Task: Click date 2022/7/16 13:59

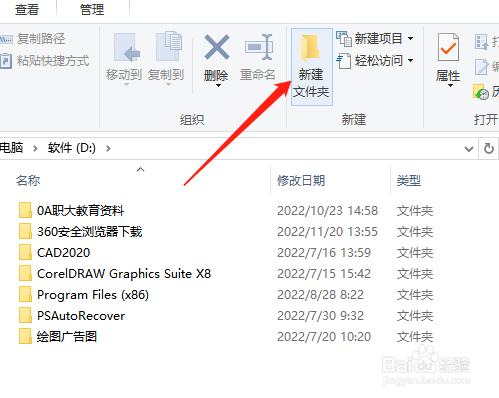Action: point(324,253)
